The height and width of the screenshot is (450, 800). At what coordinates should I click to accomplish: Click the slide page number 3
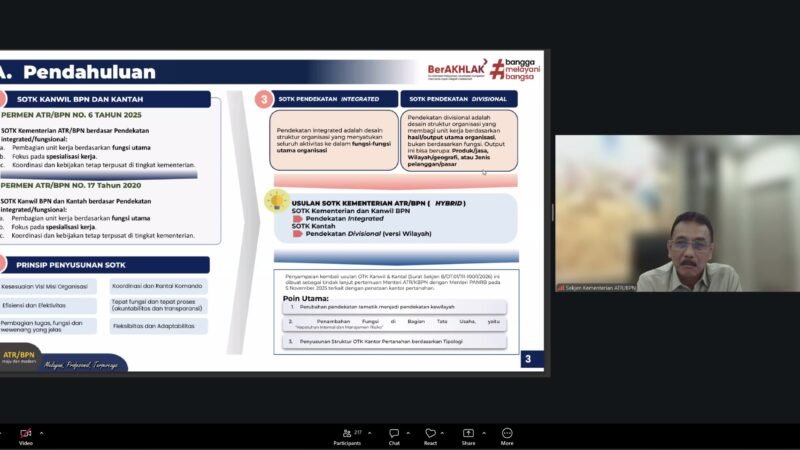pos(529,359)
